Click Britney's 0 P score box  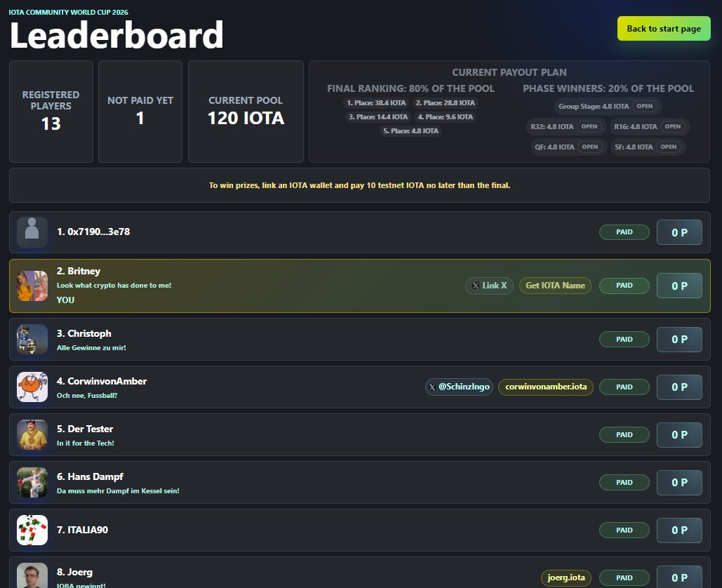point(679,286)
